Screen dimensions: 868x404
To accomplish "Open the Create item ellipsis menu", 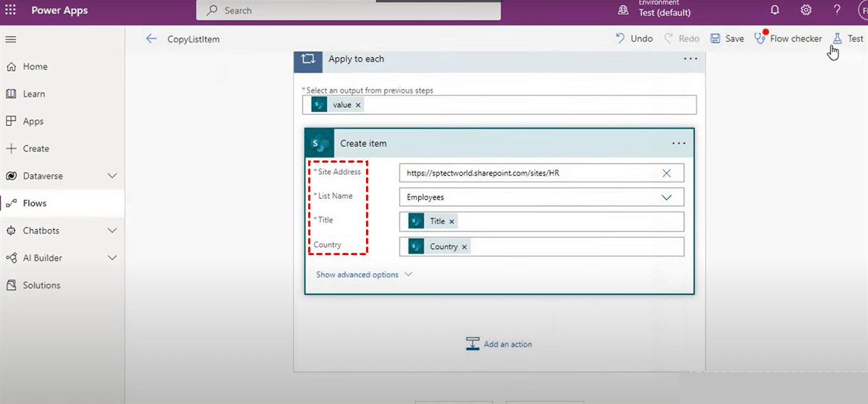I will (678, 143).
